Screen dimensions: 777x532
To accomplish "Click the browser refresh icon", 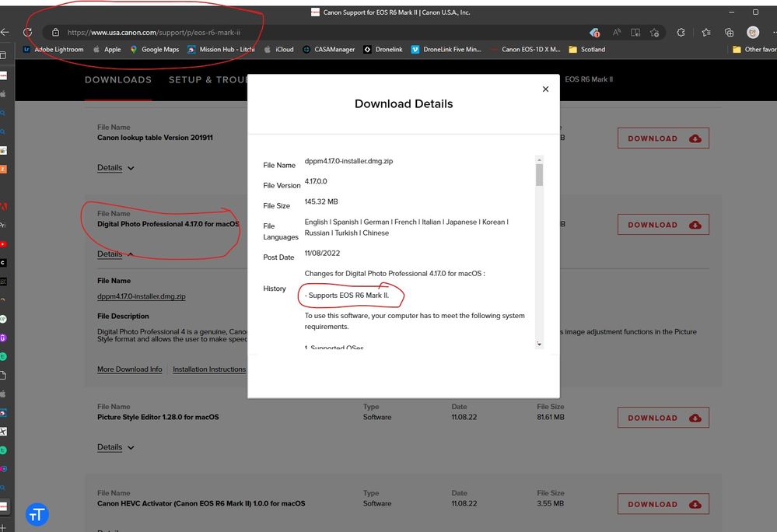I will point(28,33).
